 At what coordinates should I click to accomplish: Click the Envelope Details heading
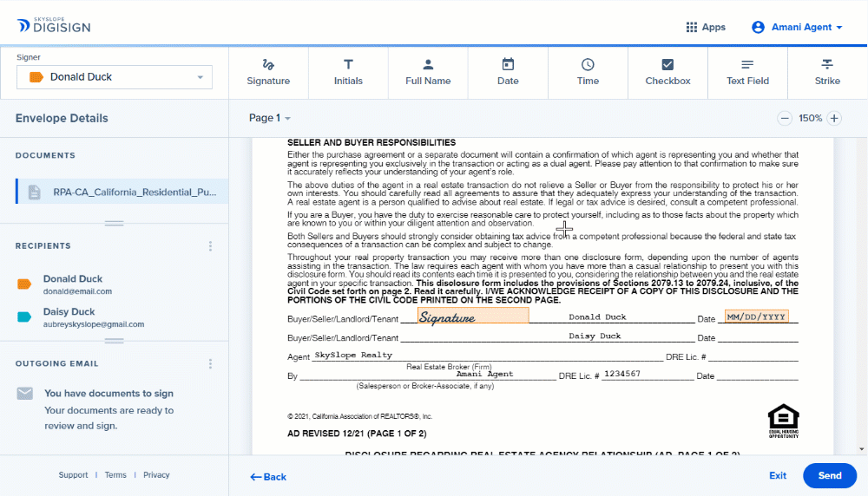click(62, 118)
